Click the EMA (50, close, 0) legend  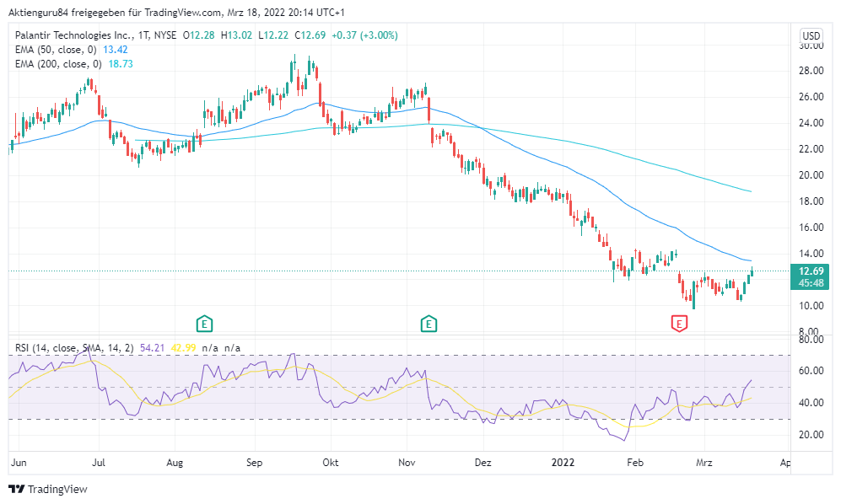tap(56, 50)
